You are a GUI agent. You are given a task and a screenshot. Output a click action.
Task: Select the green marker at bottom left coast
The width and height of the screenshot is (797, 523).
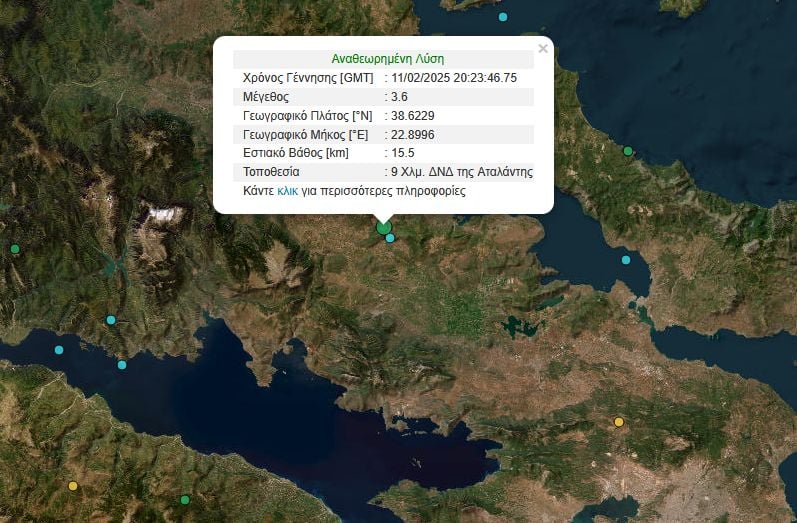pyautogui.click(x=185, y=500)
